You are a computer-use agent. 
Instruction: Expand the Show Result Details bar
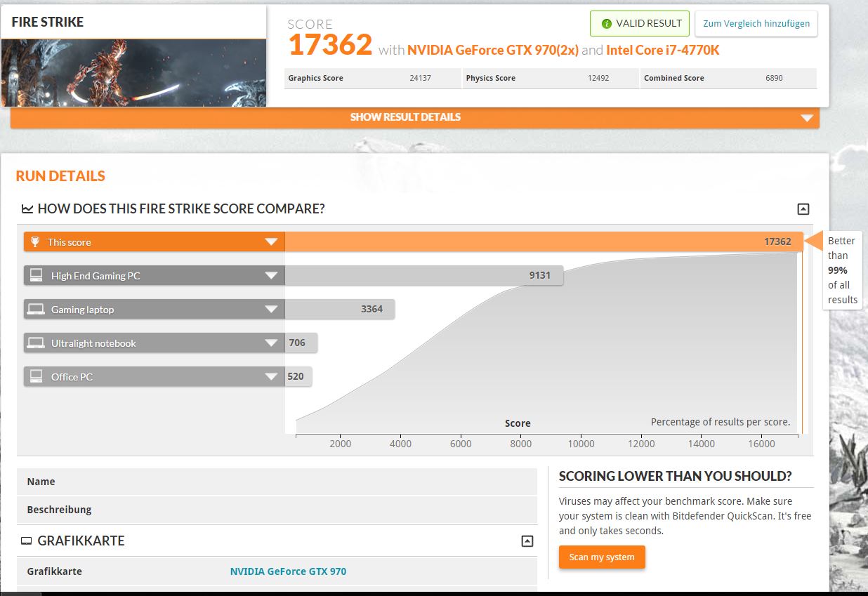[x=415, y=117]
